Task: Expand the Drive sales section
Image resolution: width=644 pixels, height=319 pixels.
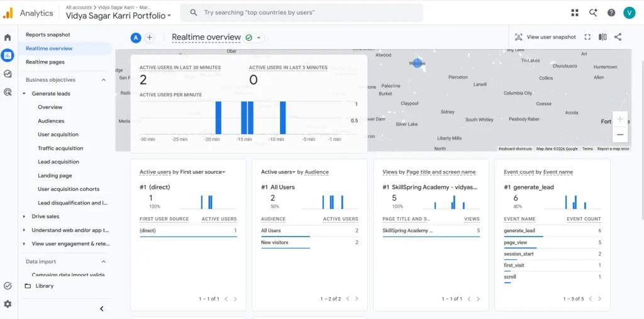Action: pos(25,216)
